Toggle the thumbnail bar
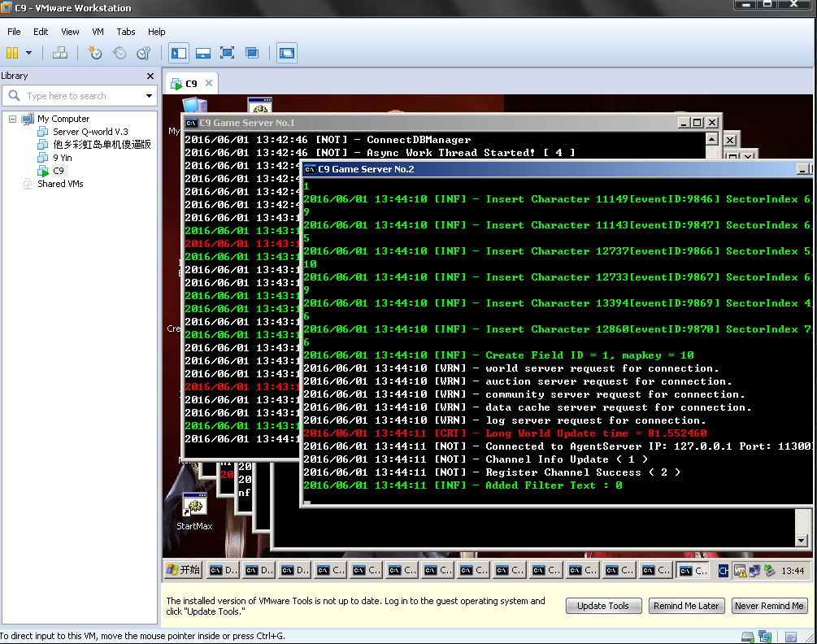This screenshot has height=644, width=817. pos(202,53)
